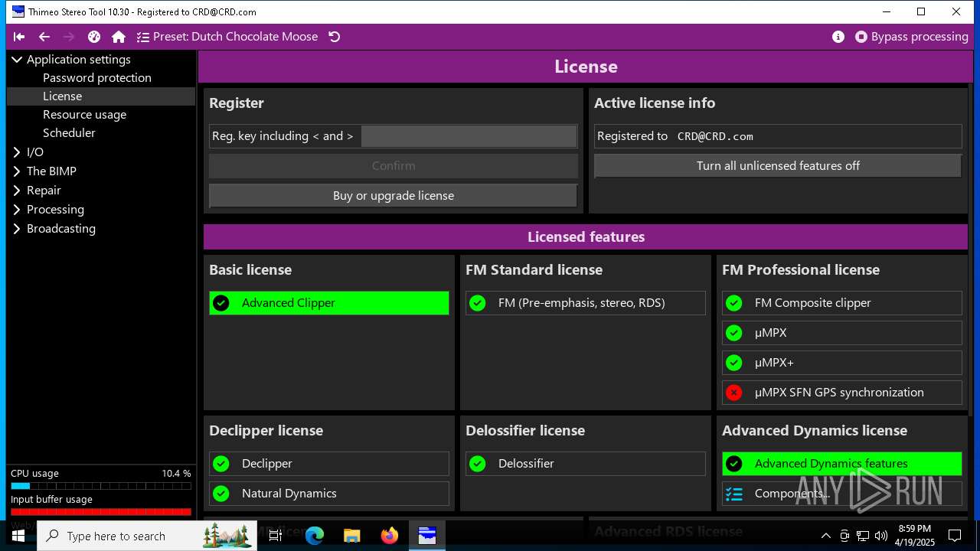The width and height of the screenshot is (980, 551).
Task: Toggle FM (Pre-emphasis, stereo, RDS) feature
Action: pyautogui.click(x=586, y=303)
